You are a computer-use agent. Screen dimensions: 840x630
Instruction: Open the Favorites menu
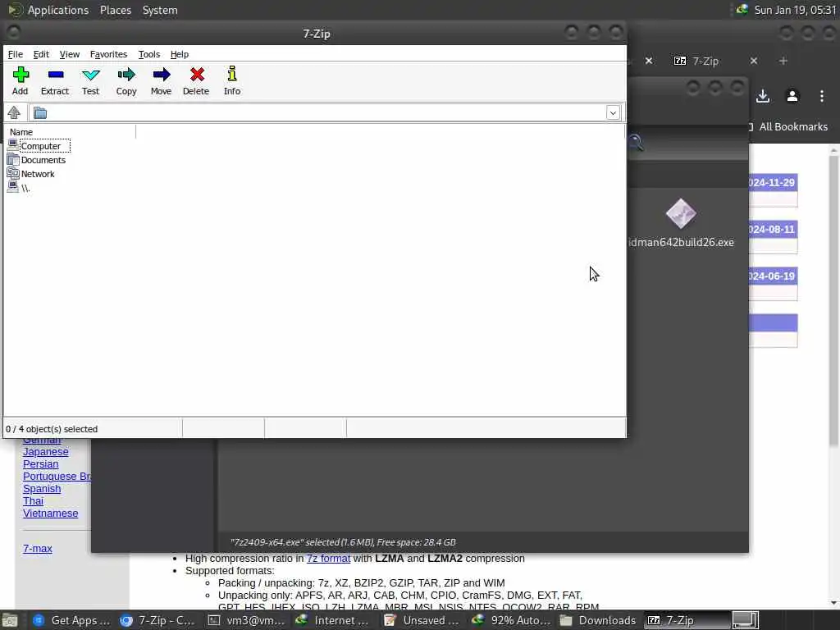point(109,54)
